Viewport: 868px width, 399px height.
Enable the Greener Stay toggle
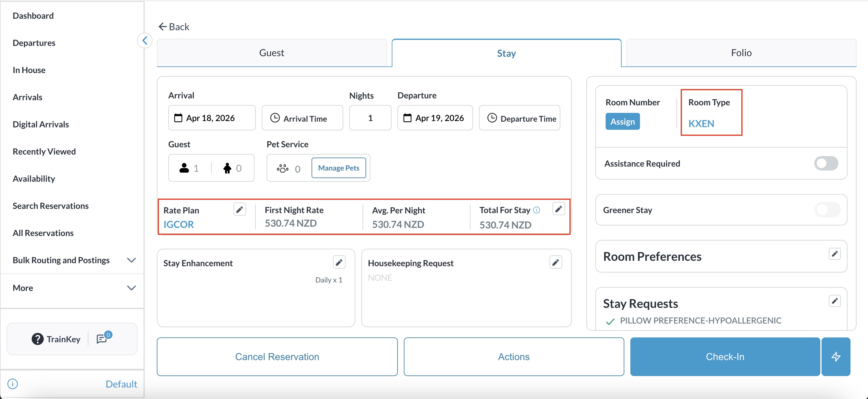click(x=827, y=210)
